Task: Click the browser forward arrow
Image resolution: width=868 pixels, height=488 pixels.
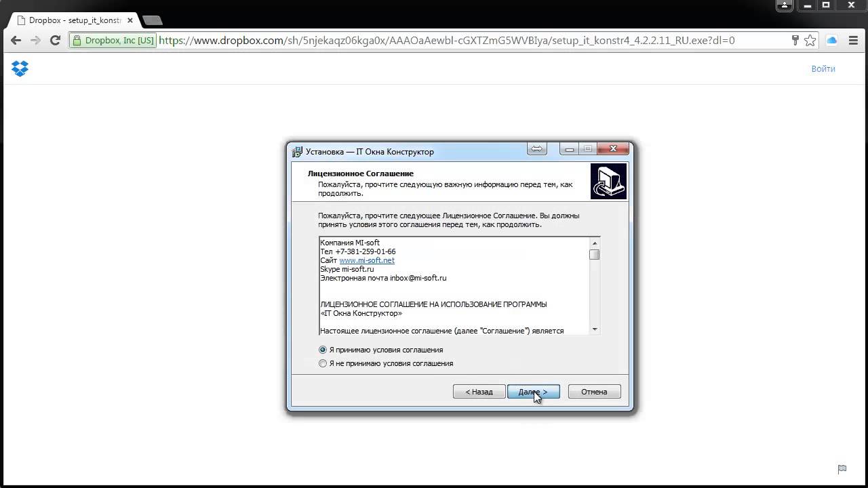Action: [x=35, y=41]
